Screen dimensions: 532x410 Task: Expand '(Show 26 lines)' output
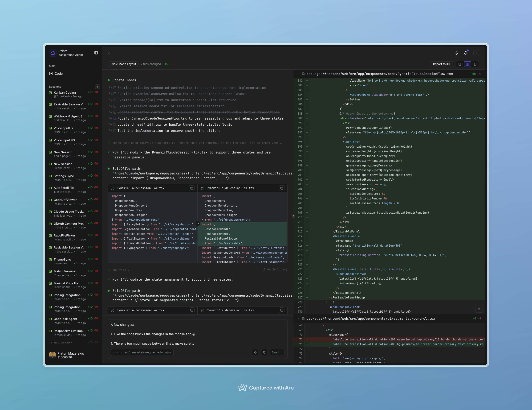(274, 269)
